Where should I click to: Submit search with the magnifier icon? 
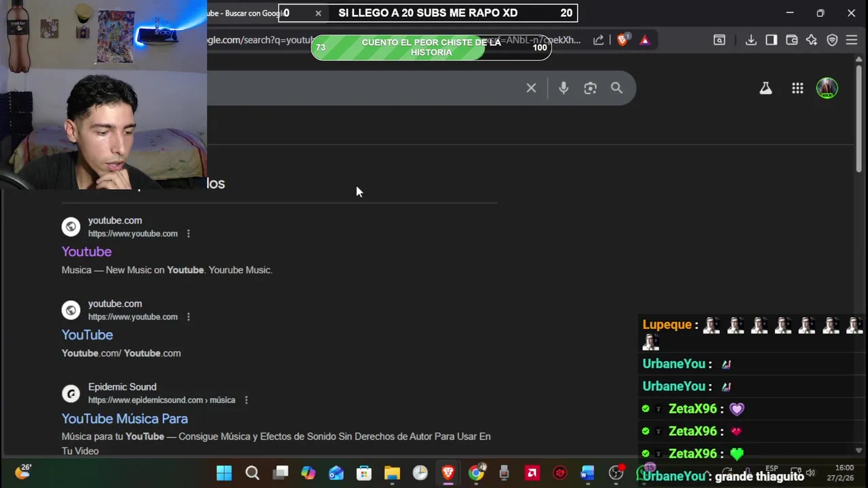coord(616,88)
